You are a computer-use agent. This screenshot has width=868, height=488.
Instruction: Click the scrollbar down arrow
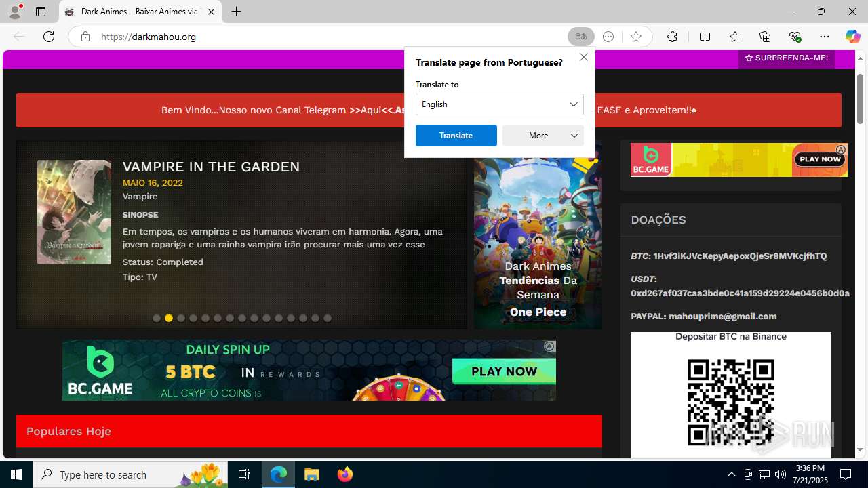[861, 450]
